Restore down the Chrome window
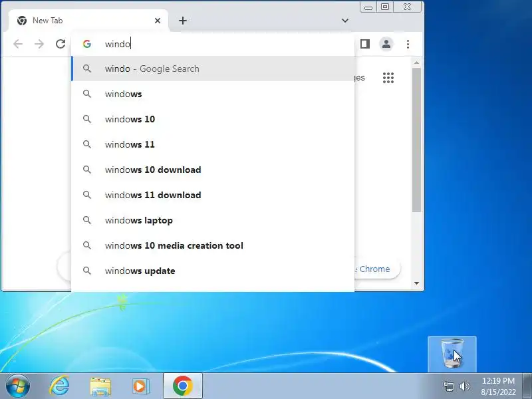 [x=385, y=7]
